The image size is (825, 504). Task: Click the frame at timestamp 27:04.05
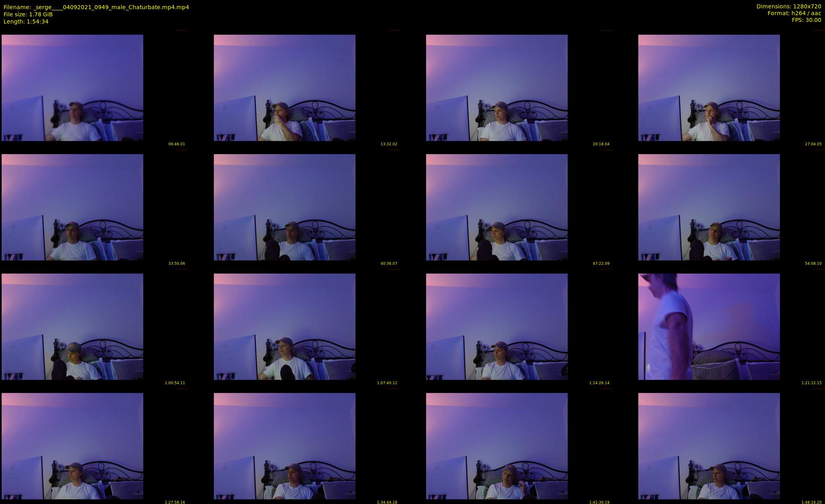click(x=709, y=88)
